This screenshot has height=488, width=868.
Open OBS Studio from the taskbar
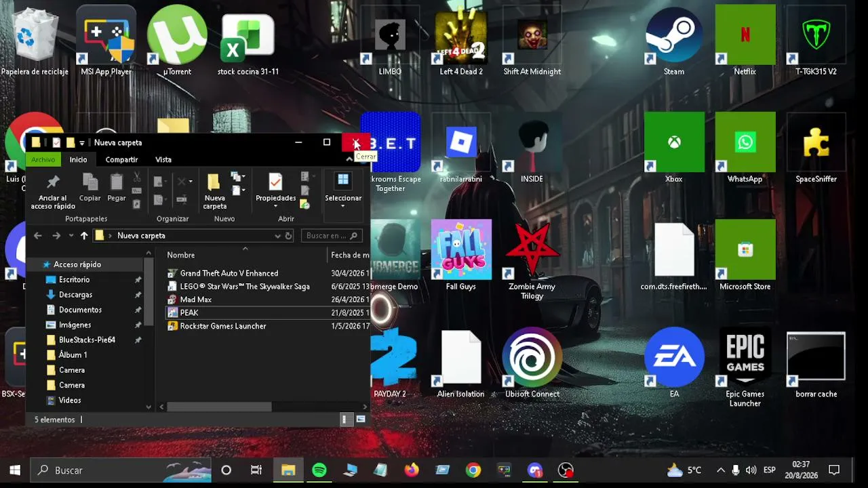(566, 470)
